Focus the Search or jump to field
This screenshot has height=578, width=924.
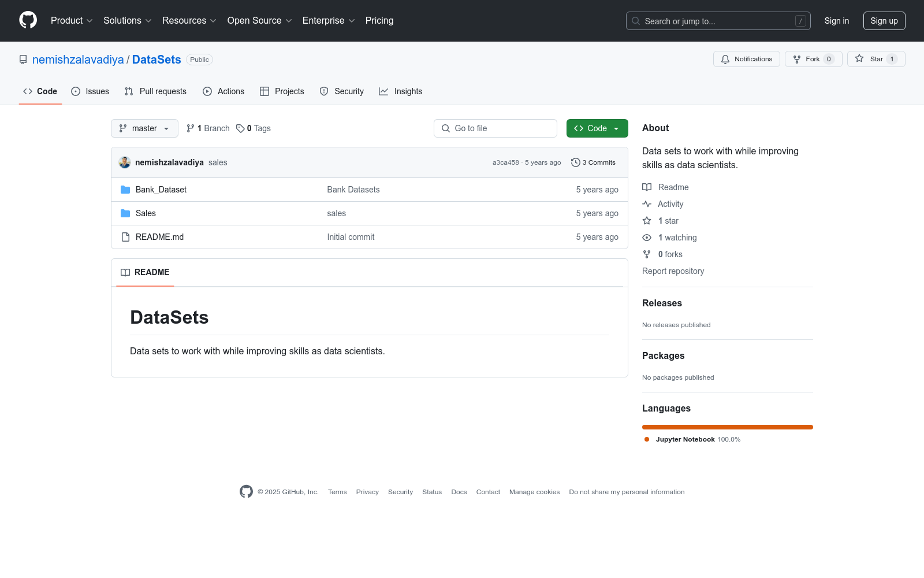(x=718, y=21)
